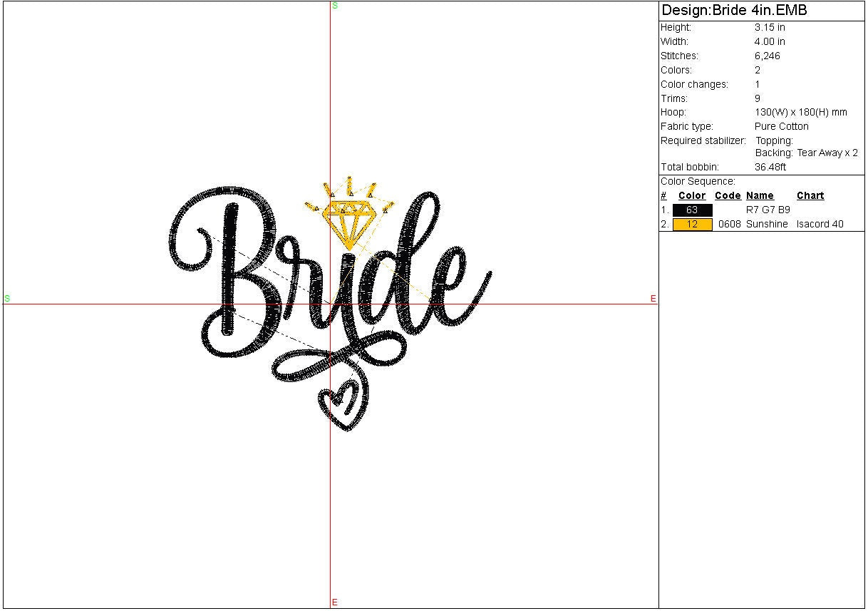Click the Isacord 40 chart entry

click(x=820, y=224)
